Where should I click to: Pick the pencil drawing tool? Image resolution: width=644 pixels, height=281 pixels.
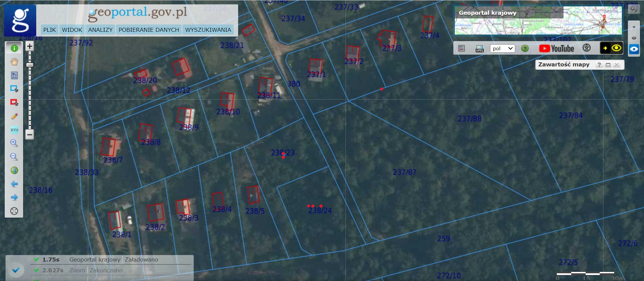[x=14, y=116]
